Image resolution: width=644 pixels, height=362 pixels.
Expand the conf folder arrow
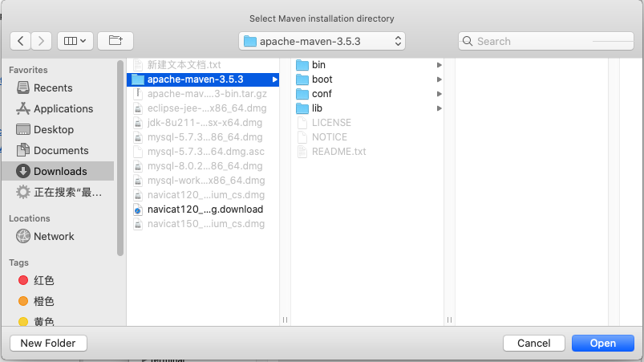pos(439,94)
